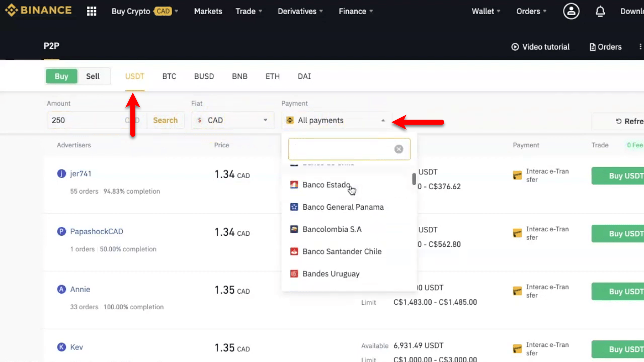
Task: Select the USDT tab
Action: click(135, 76)
